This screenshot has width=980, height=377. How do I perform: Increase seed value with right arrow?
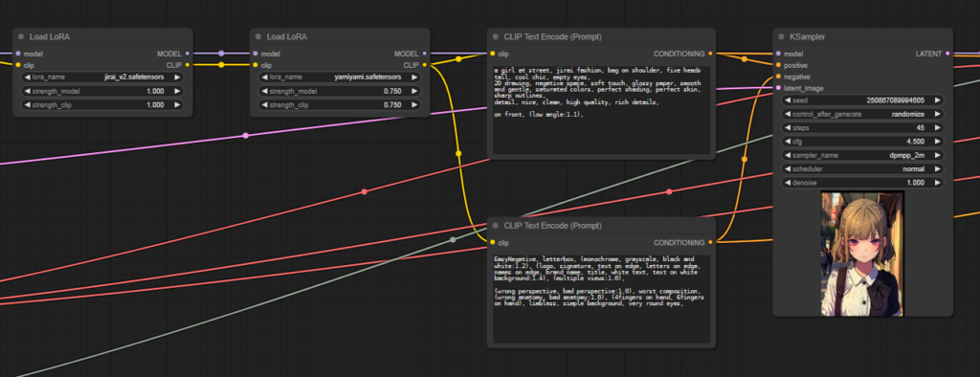938,100
